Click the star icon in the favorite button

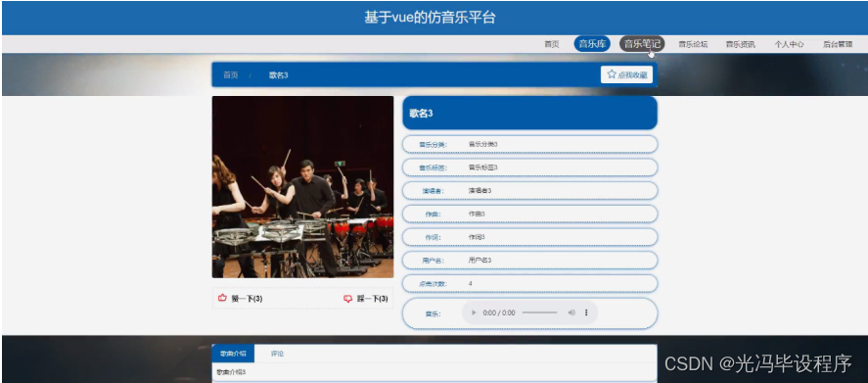[612, 74]
